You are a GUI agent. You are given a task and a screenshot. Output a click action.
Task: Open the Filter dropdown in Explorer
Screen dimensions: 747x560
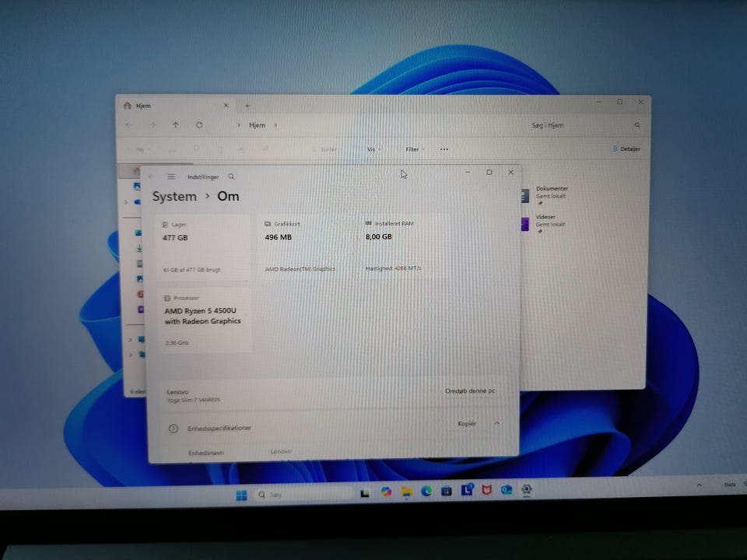point(414,149)
